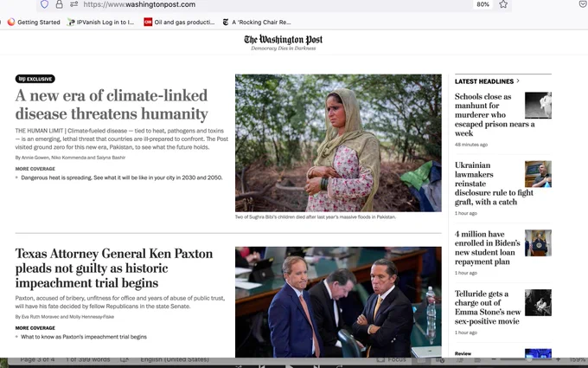The image size is (588, 368).
Task: Click the shield tracking protection icon
Action: point(44,4)
